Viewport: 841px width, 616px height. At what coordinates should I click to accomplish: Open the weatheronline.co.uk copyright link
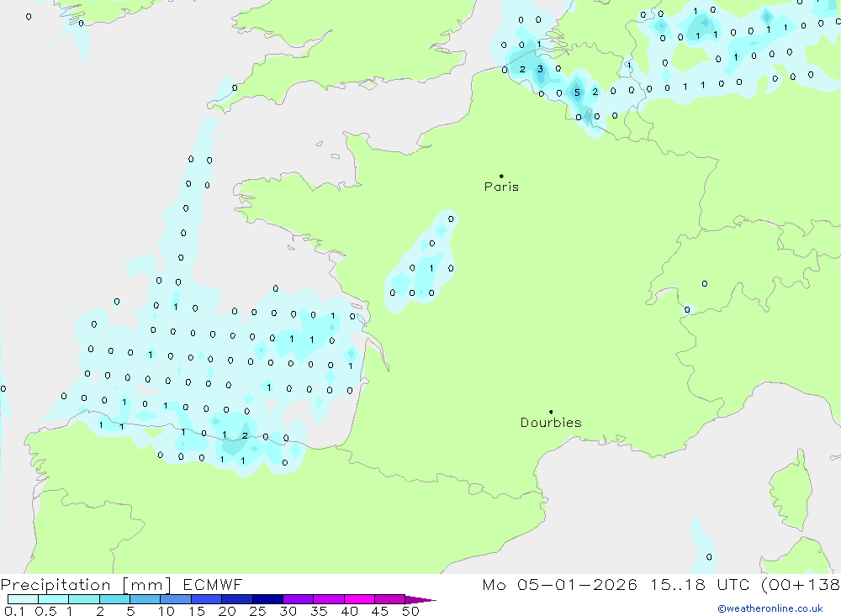(770, 608)
